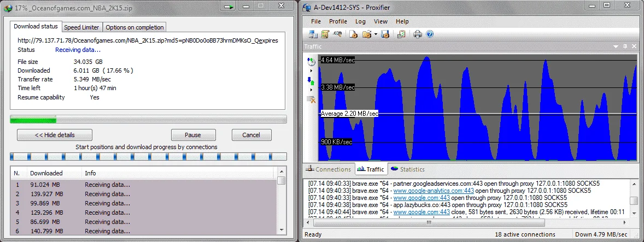Viewport: 644px width, 242px height.
Task: Click download window title bar app icon
Action: click(x=8, y=8)
